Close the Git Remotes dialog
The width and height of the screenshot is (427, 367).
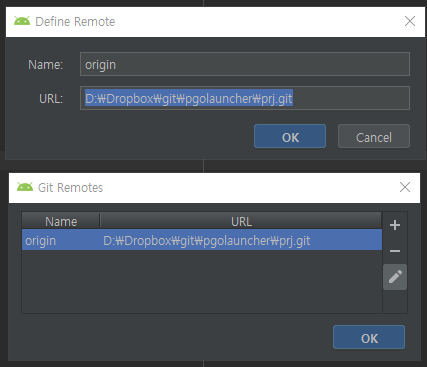click(405, 187)
